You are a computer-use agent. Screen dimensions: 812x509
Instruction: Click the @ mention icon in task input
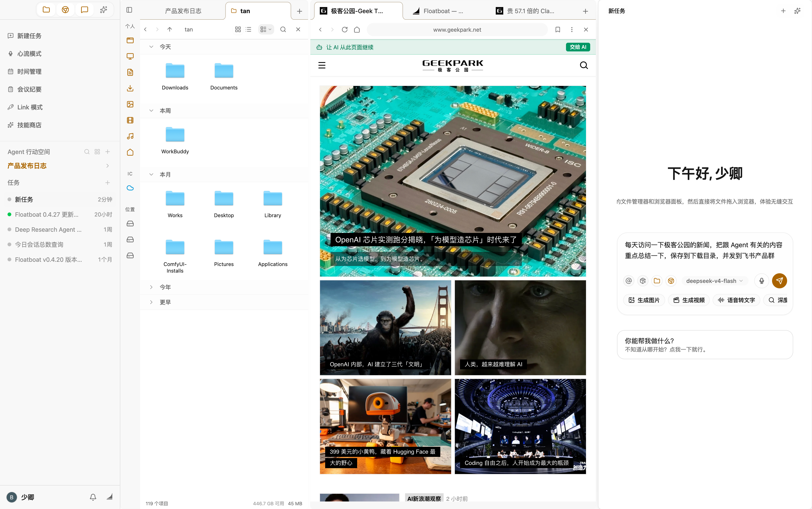click(629, 281)
